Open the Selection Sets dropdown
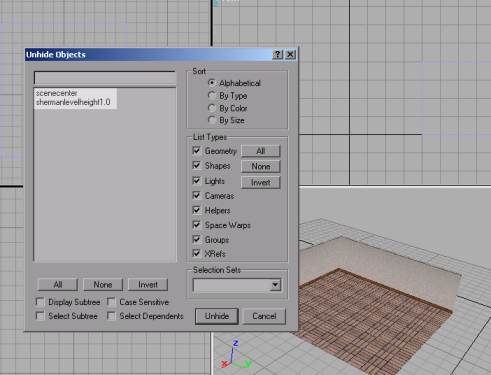This screenshot has width=491, height=375. (x=275, y=285)
